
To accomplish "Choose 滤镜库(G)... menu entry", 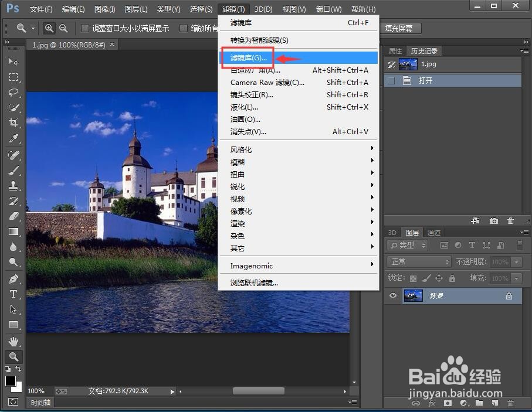I will (299, 57).
